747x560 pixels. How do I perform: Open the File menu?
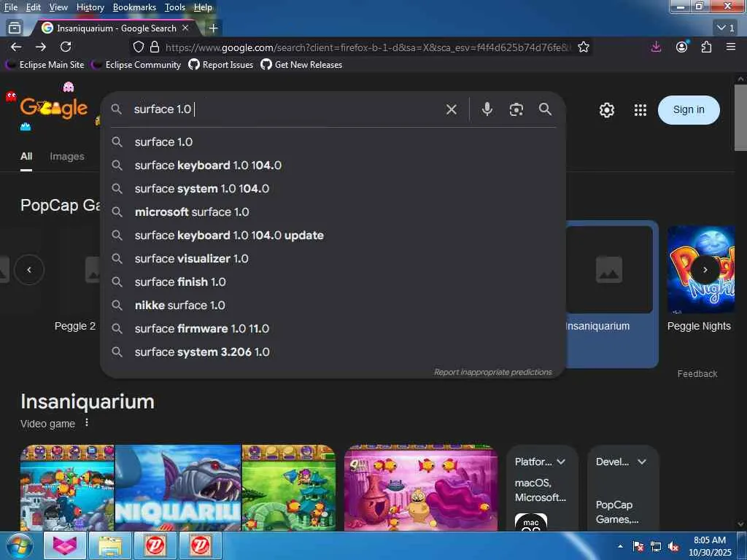tap(10, 7)
